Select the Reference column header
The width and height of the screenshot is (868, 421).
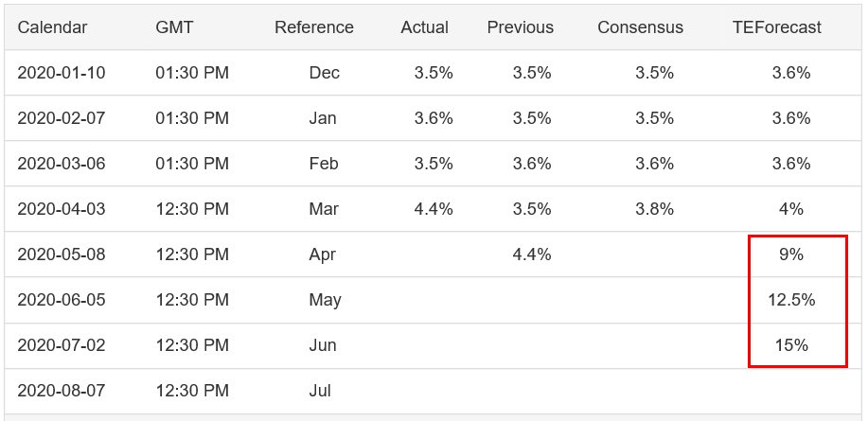click(x=314, y=27)
